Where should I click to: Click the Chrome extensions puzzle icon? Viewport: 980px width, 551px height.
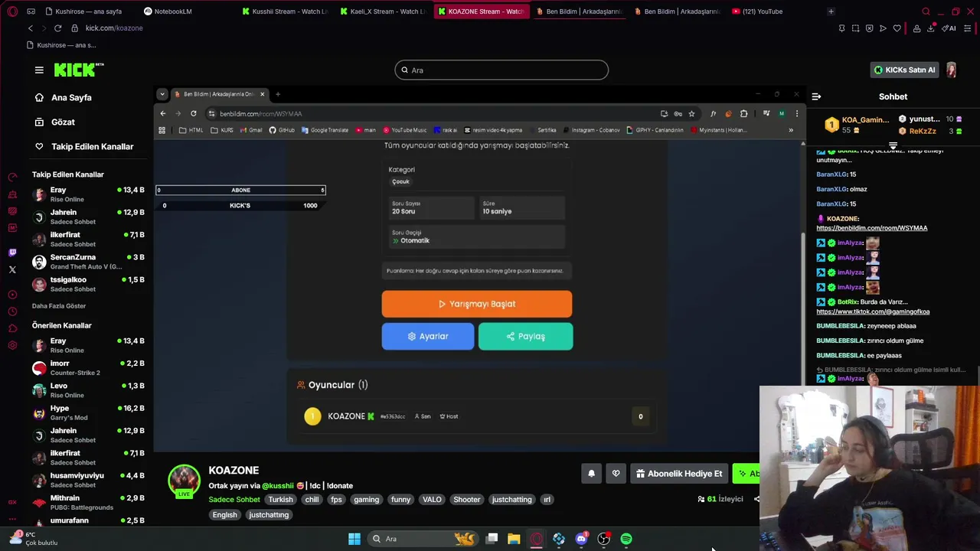click(743, 114)
